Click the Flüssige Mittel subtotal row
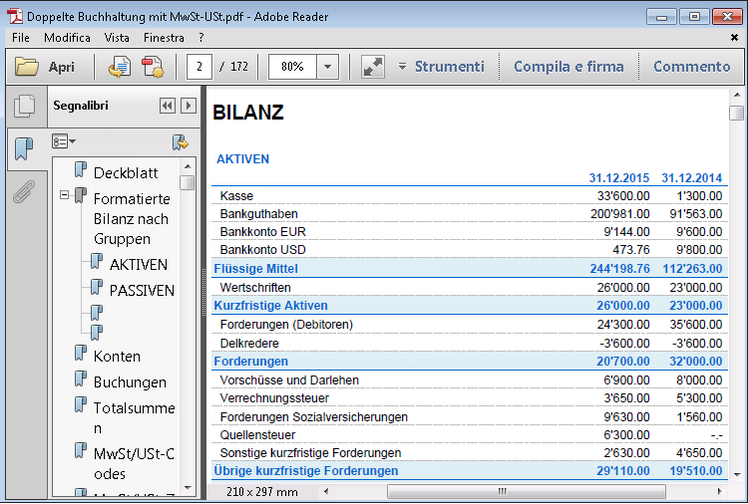 [x=469, y=268]
